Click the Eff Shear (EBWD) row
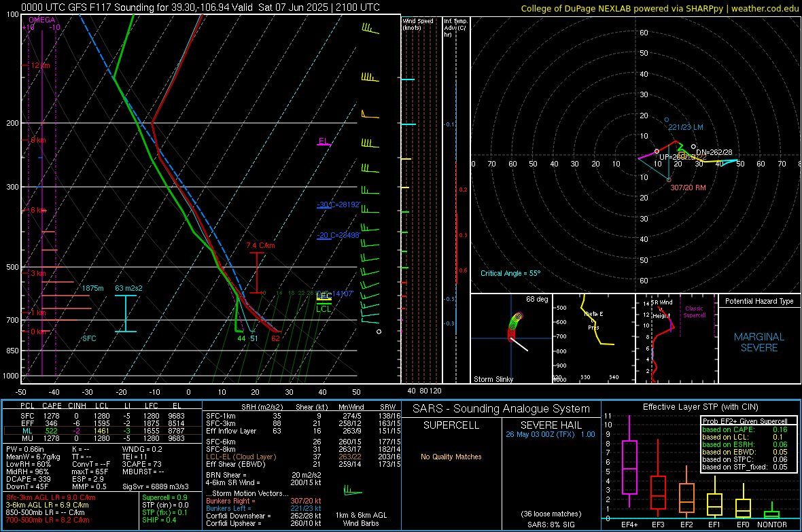The height and width of the screenshot is (532, 802). pyautogui.click(x=302, y=464)
